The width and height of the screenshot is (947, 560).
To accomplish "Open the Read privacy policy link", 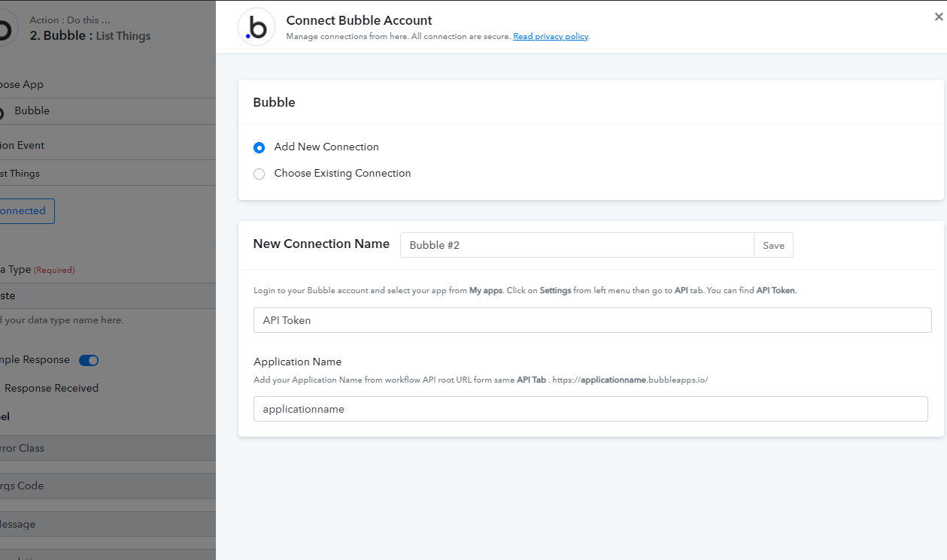I will pos(551,36).
